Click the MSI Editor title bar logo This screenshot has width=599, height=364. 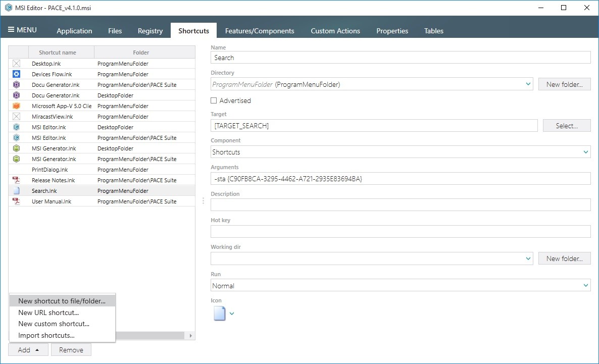point(9,8)
